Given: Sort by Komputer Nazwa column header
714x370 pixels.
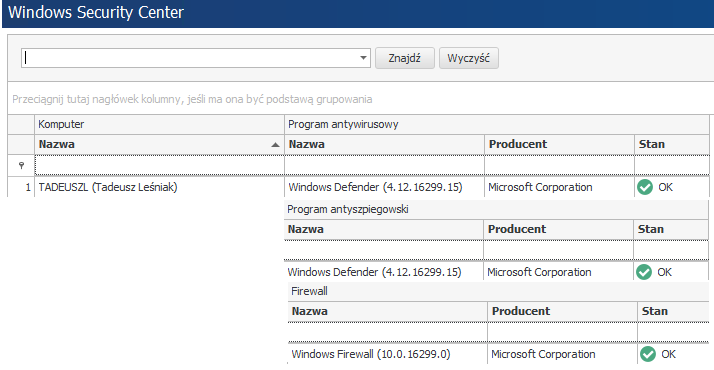Looking at the screenshot, I should tap(159, 144).
